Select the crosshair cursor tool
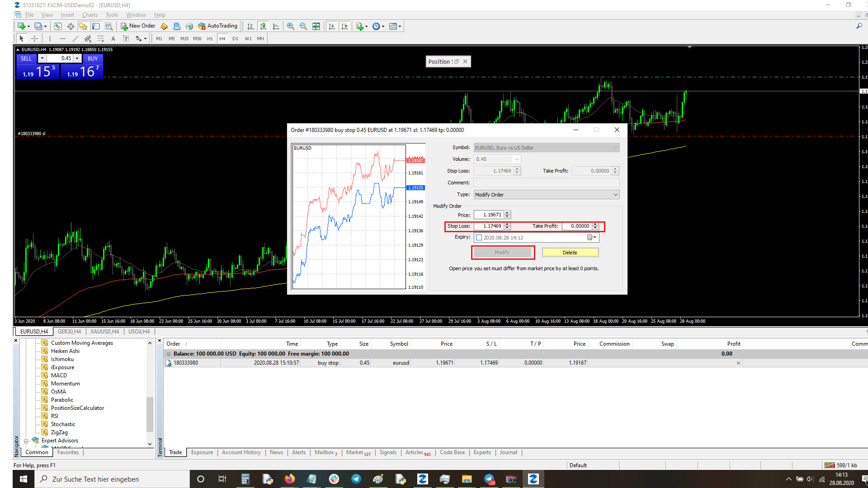Viewport: 868px width, 488px height. (34, 38)
